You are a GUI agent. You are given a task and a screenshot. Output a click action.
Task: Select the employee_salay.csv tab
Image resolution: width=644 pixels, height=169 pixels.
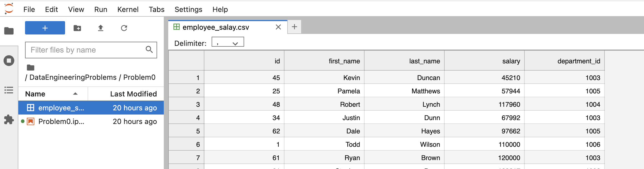216,27
